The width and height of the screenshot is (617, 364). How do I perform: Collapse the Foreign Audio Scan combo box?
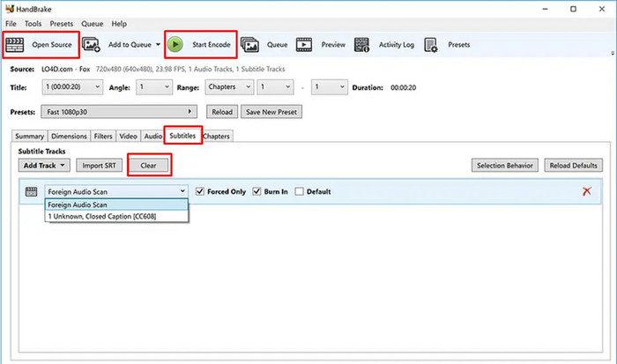pos(116,191)
